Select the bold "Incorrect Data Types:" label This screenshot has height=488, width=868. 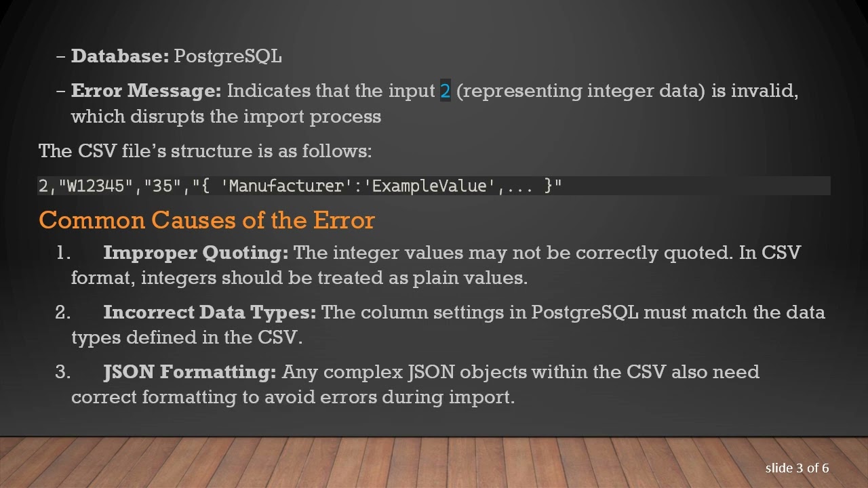[x=210, y=312]
